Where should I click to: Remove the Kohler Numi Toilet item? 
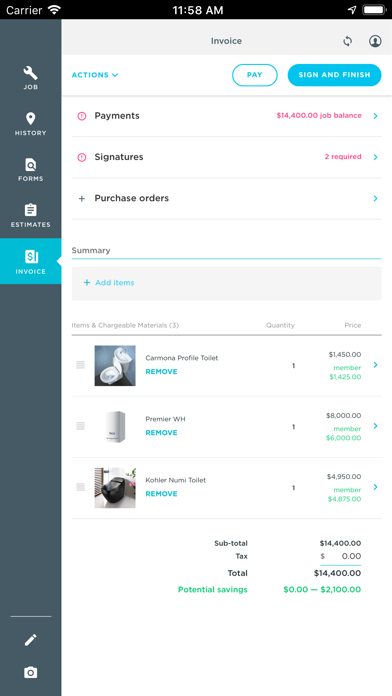(162, 494)
